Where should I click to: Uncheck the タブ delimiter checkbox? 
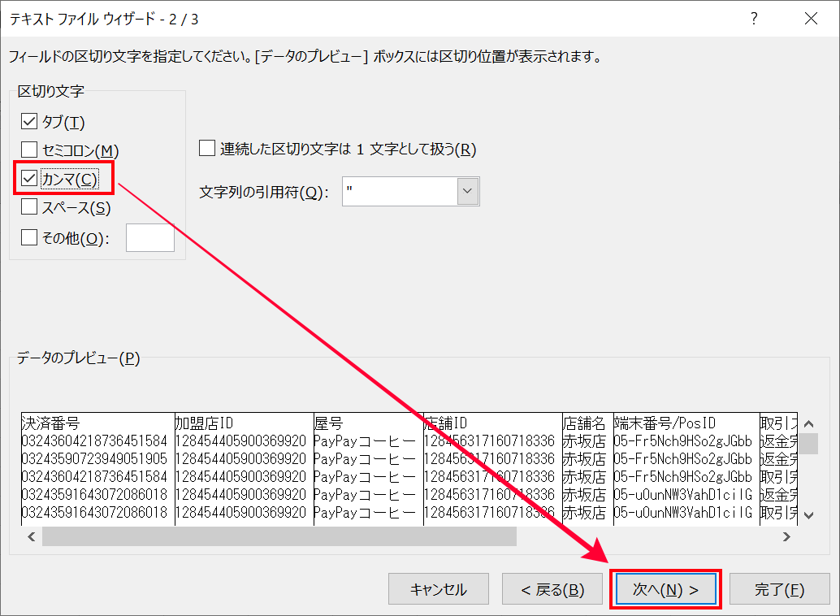[30, 122]
